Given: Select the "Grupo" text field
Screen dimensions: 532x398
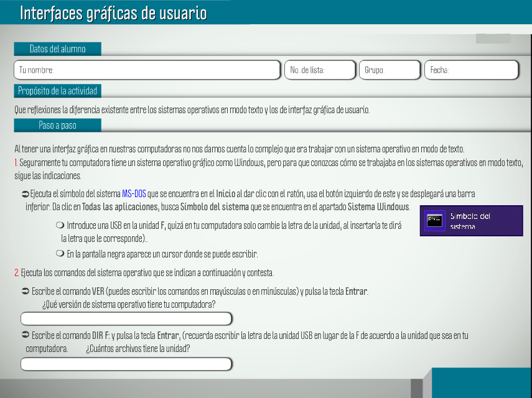Looking at the screenshot, I should point(390,70).
